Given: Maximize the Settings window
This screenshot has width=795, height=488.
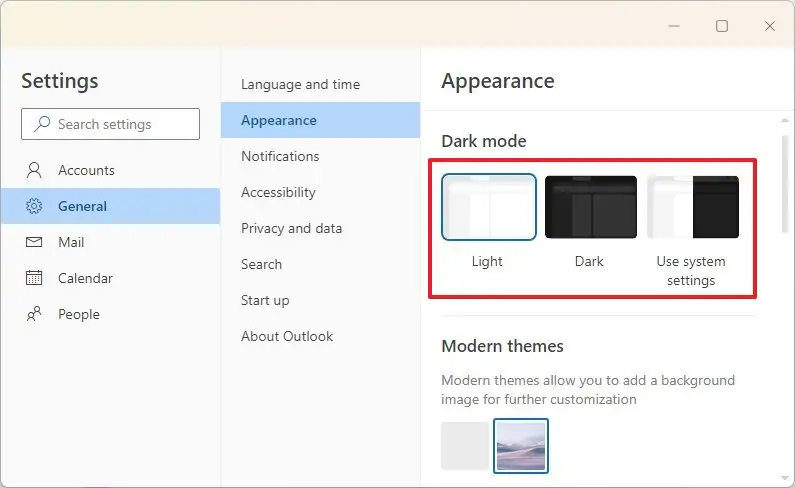Looking at the screenshot, I should pos(722,27).
